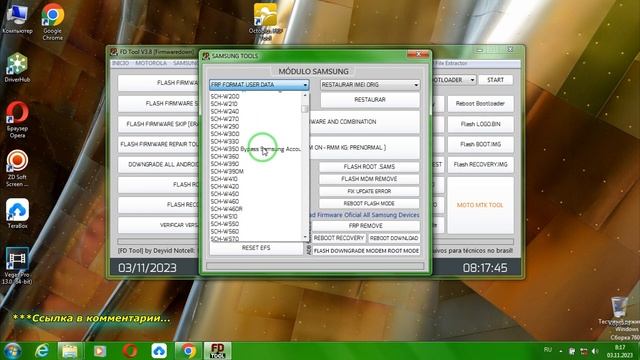Click the taskbar clock showing 8:17
Viewport: 640px width, 360px height.
point(620,351)
